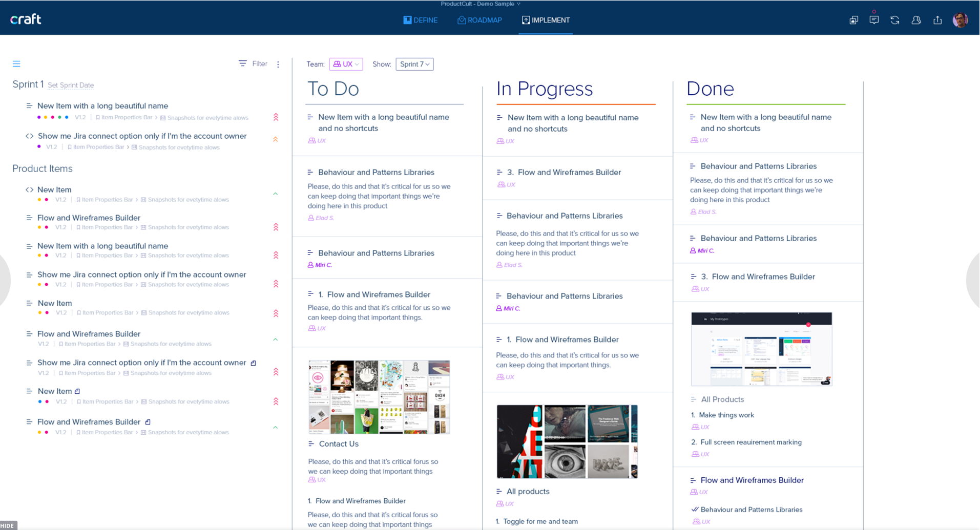Viewport: 980px width, 530px height.
Task: Click the checkmark beside Behaviour and Patterns Libraries
Action: click(x=695, y=510)
